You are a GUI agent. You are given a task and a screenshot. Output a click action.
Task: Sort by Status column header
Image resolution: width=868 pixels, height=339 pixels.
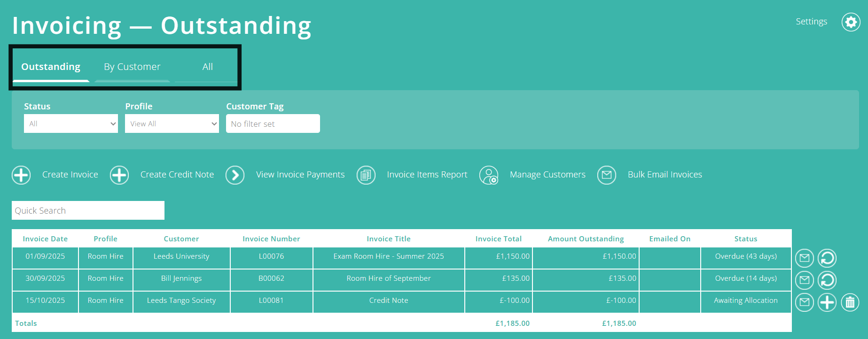746,239
